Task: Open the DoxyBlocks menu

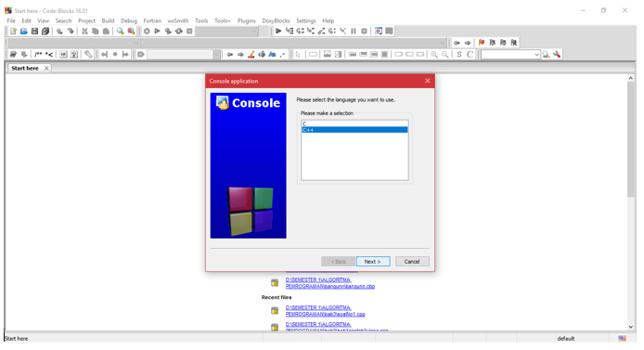Action: point(276,20)
